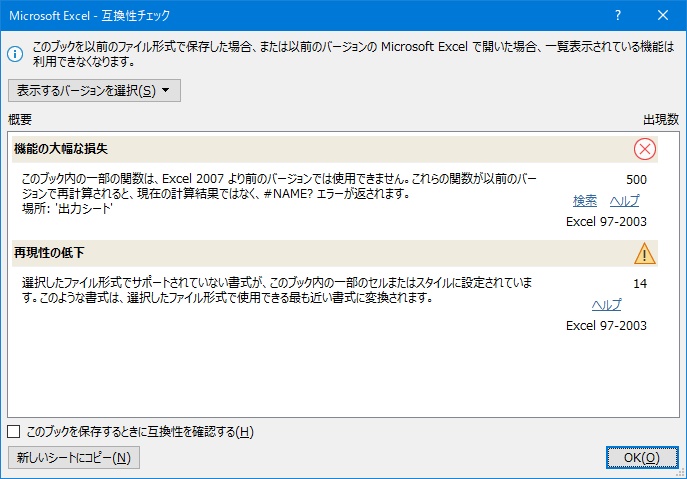This screenshot has width=687, height=479.
Task: Click the red error icon for 機能の大幅な損失
Action: coord(645,149)
